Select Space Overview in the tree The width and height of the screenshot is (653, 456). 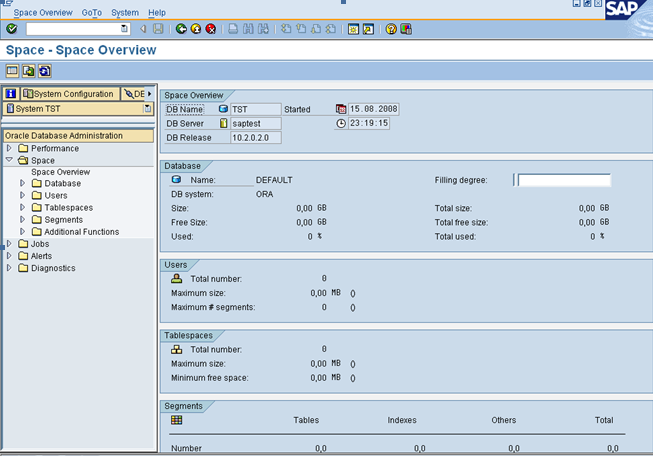(x=60, y=172)
